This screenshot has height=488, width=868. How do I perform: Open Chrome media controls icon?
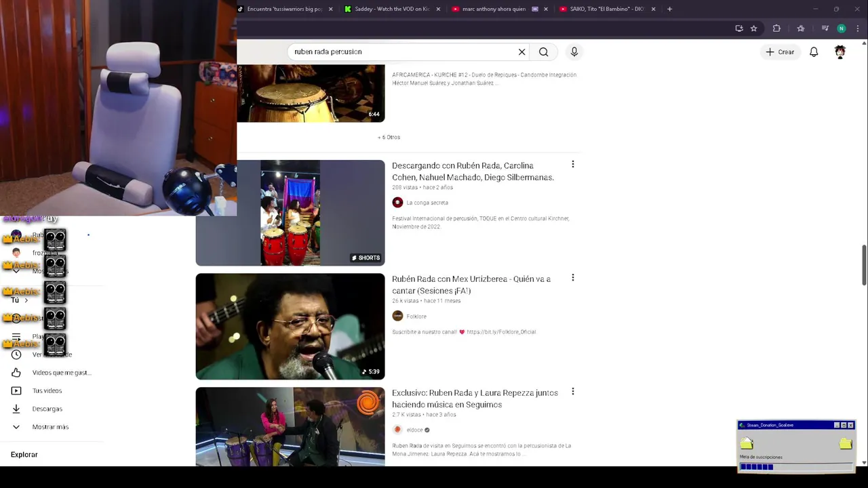tap(825, 28)
